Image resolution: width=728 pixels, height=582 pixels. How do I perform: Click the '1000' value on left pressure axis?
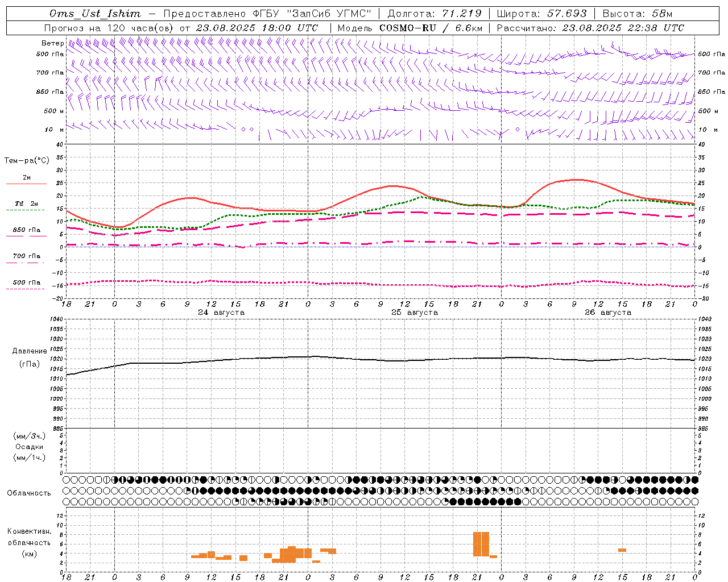pyautogui.click(x=55, y=399)
